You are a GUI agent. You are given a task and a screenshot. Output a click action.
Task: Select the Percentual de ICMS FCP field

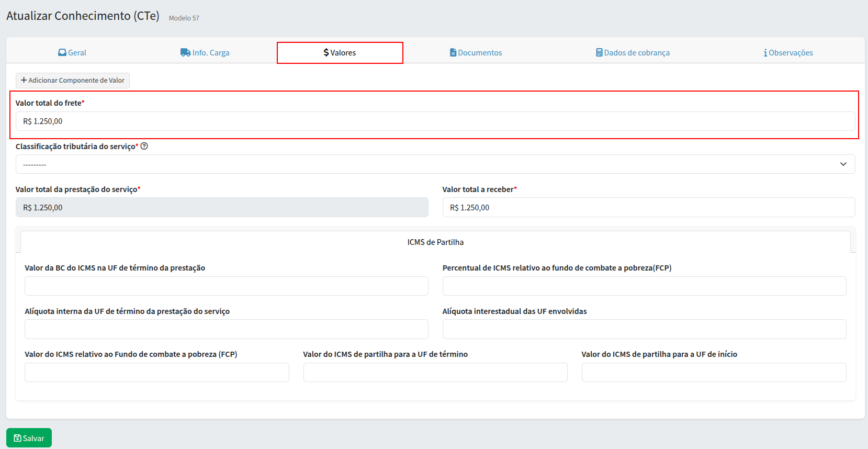644,286
